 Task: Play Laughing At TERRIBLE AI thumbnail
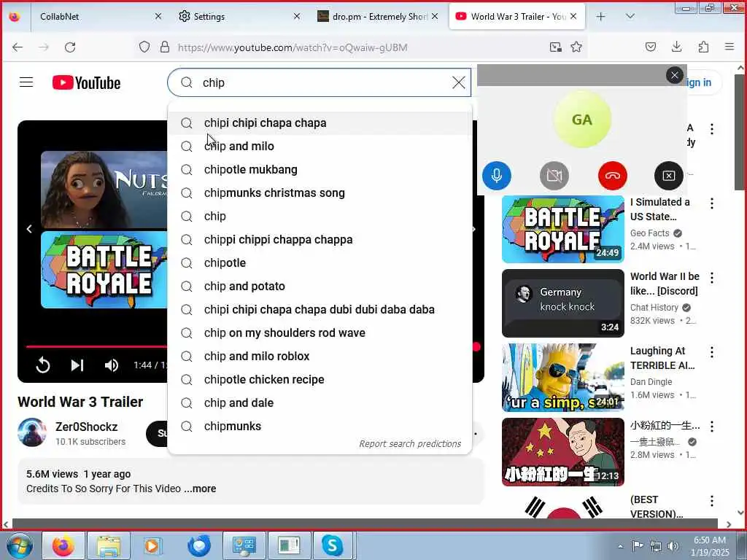pyautogui.click(x=562, y=378)
